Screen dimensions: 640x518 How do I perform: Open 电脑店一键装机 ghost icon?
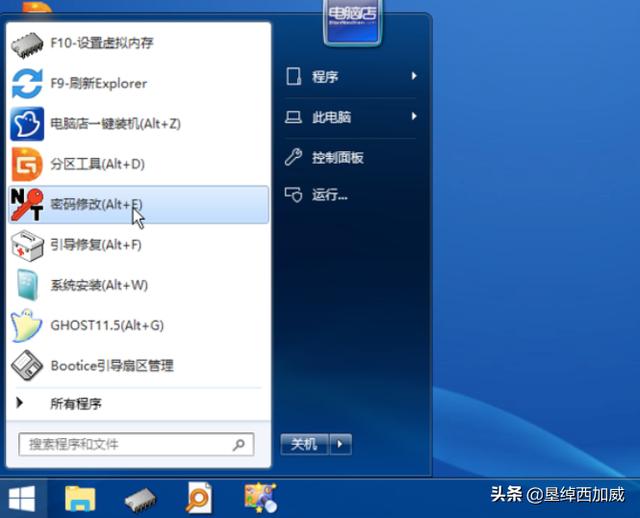point(27,124)
